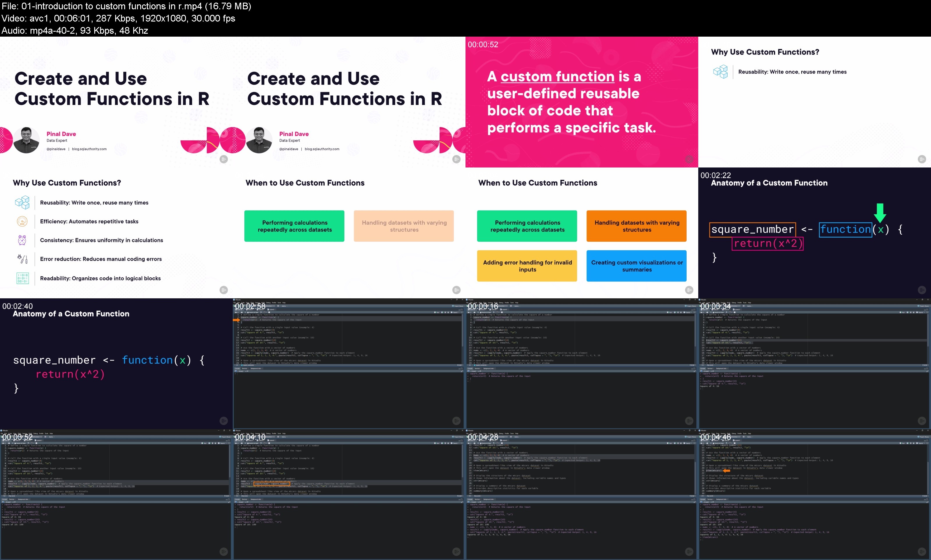This screenshot has width=931, height=560.
Task: Click the Run button in the 00:02:58 RStudio frame
Action: point(437,313)
